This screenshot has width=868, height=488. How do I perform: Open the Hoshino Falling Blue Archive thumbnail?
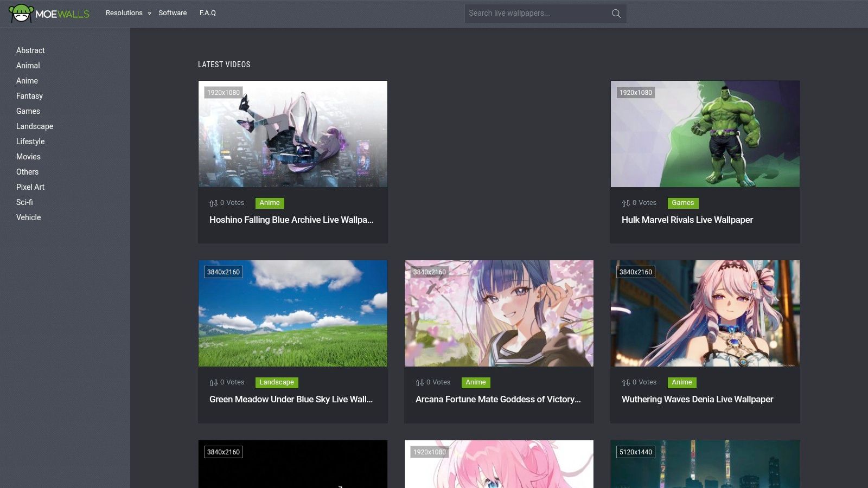[293, 134]
